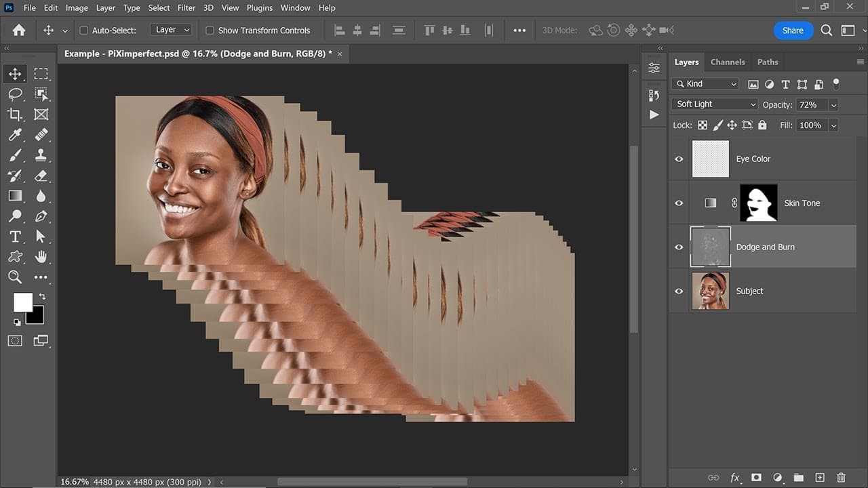Open layer styles fx menu
The height and width of the screenshot is (488, 868).
(735, 478)
